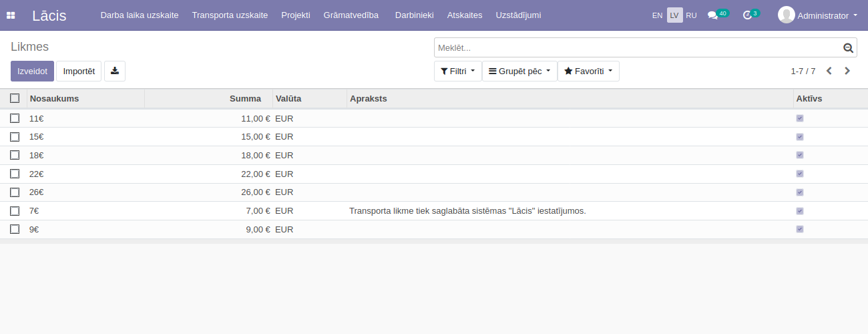The height and width of the screenshot is (334, 868).
Task: Switch language to RU
Action: click(691, 15)
